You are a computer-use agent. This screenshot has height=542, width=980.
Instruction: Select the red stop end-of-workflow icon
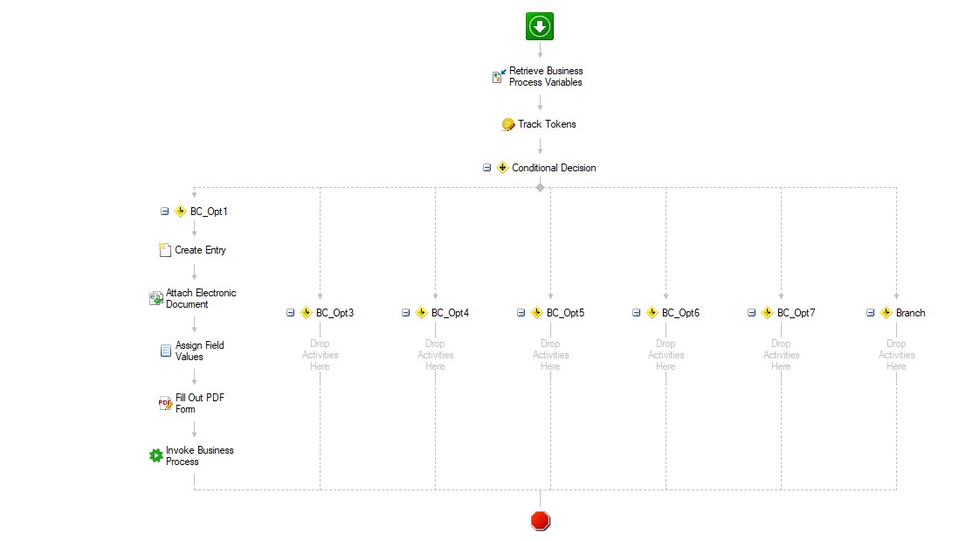[x=540, y=521]
